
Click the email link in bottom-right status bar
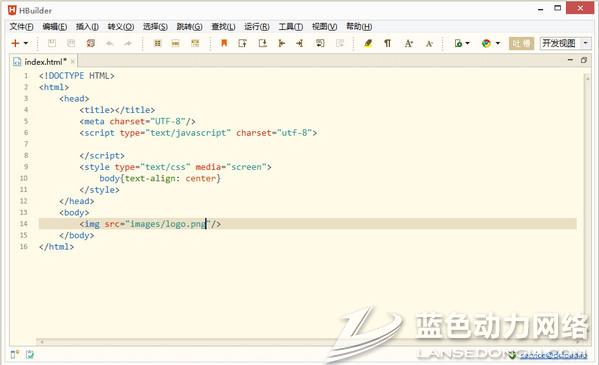(x=553, y=355)
